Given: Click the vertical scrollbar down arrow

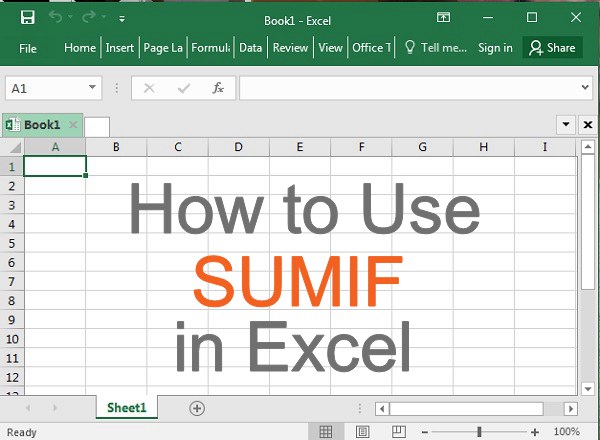Looking at the screenshot, I should [588, 389].
